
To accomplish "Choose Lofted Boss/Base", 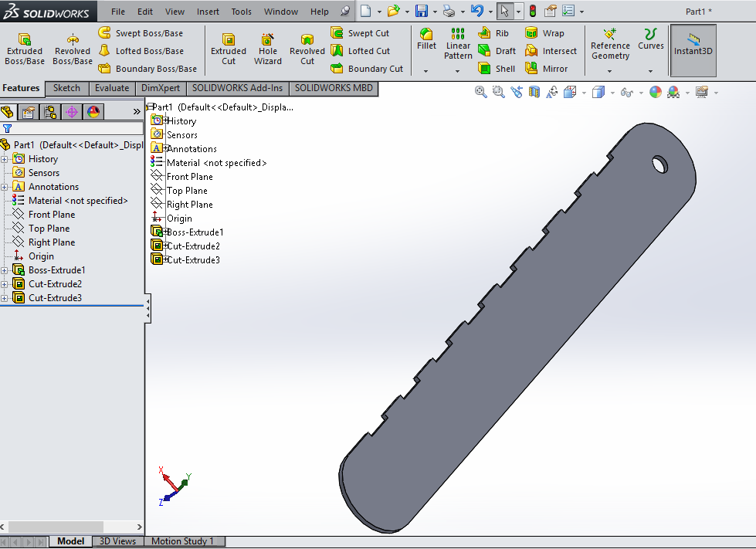I will point(141,51).
